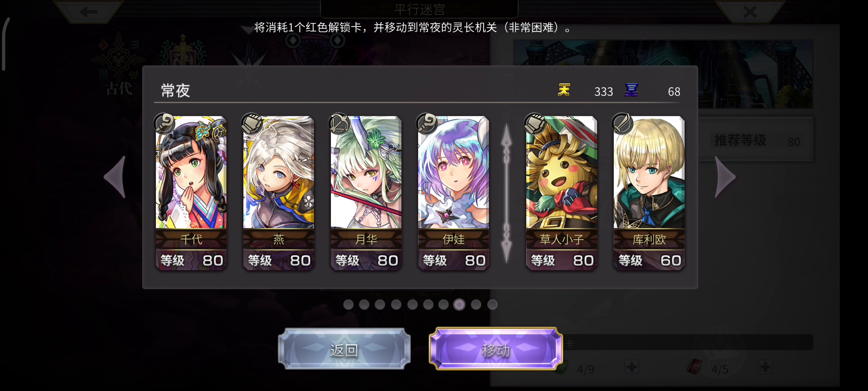Click the fist class icon on 草人小子's card
The height and width of the screenshot is (391, 868).
(x=535, y=124)
